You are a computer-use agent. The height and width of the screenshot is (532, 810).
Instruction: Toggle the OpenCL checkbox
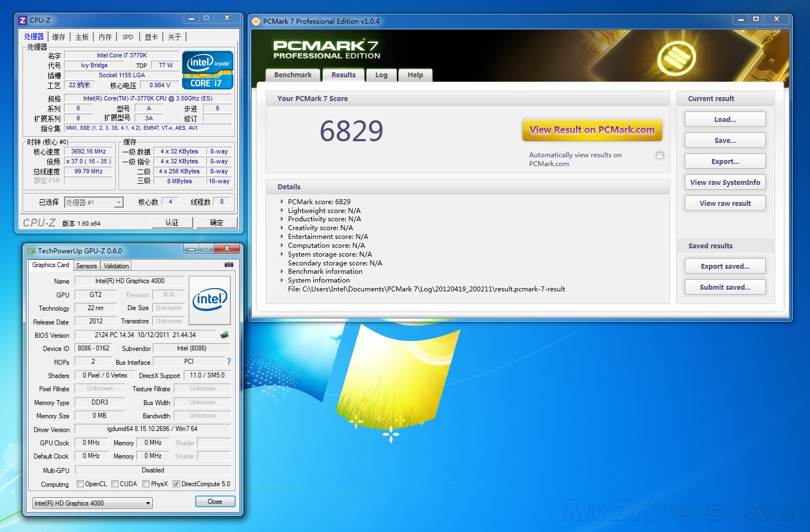[x=81, y=484]
